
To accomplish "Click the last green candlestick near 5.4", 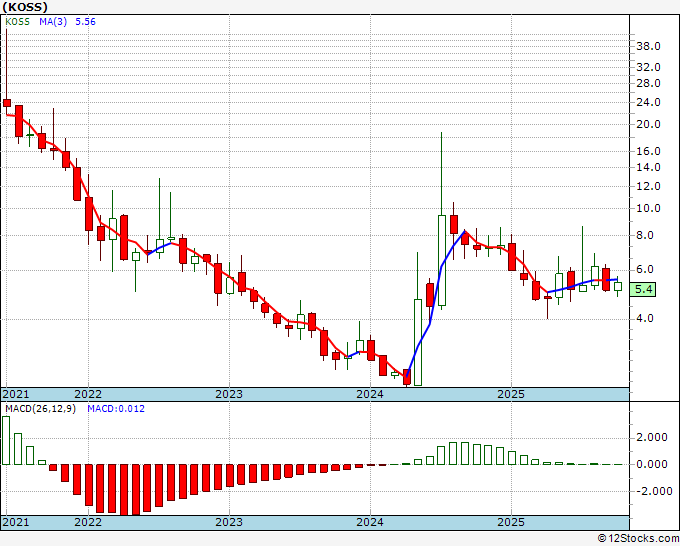I will click(618, 286).
